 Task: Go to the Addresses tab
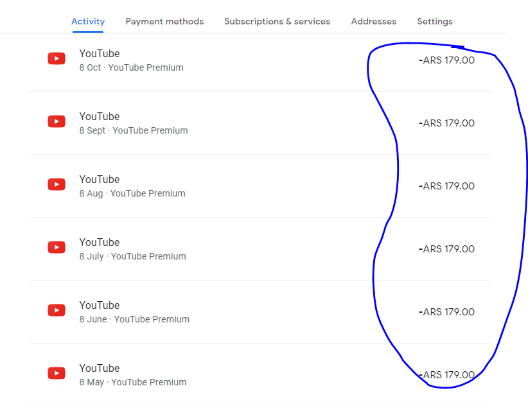(373, 22)
